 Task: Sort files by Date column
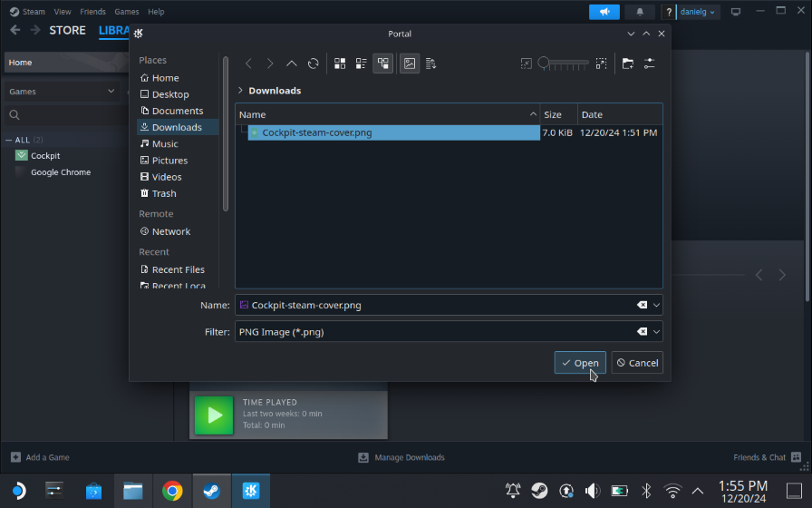(x=620, y=114)
